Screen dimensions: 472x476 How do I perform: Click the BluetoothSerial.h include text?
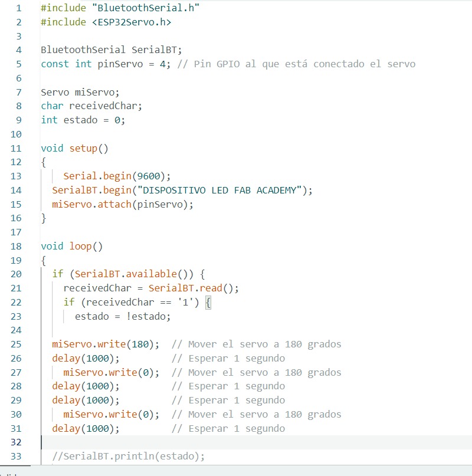[146, 8]
